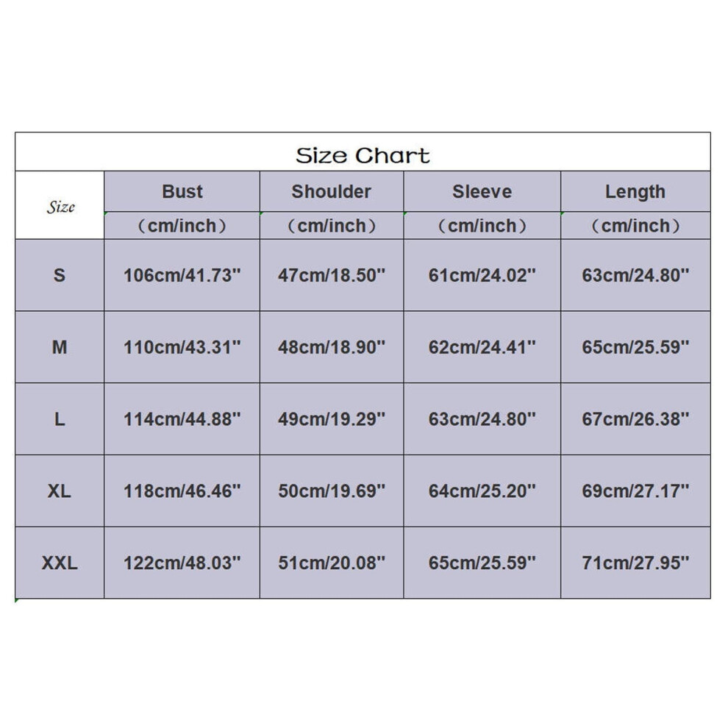Select the Length column header

pos(635,191)
